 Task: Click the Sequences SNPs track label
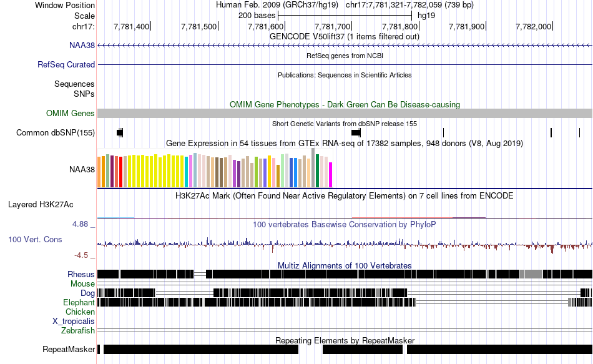click(74, 89)
